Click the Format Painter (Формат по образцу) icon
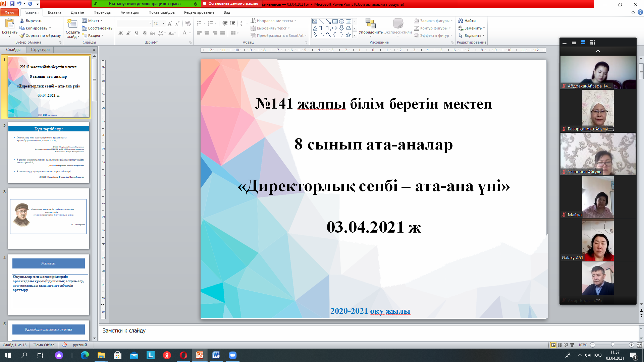The width and height of the screenshot is (644, 362). (22, 36)
